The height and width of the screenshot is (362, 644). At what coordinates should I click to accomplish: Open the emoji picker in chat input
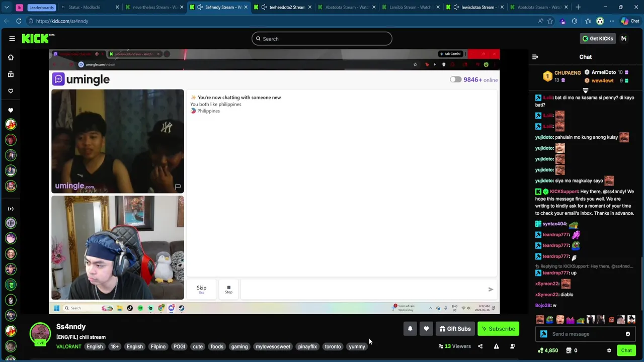coord(627,334)
